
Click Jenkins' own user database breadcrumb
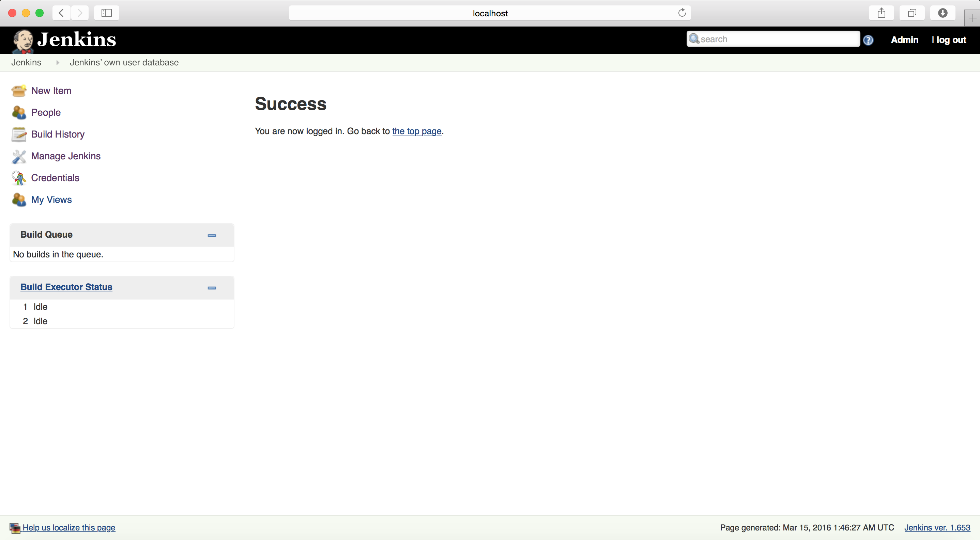pyautogui.click(x=124, y=62)
